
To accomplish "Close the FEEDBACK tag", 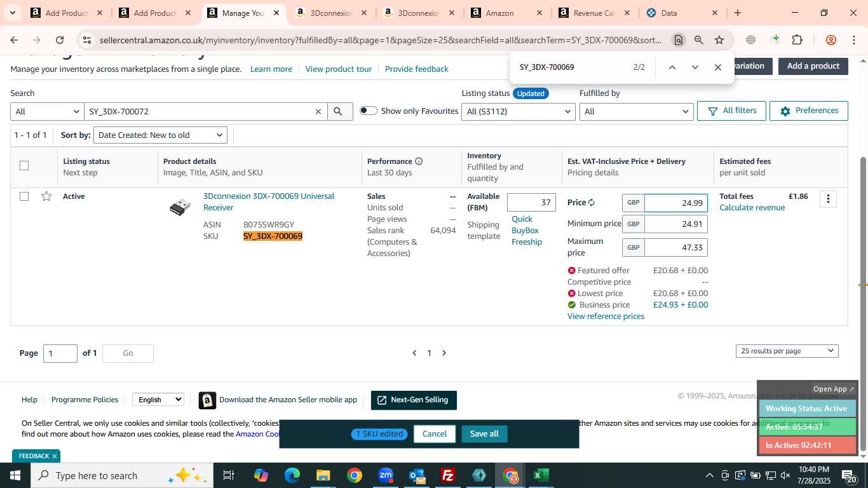I will [x=55, y=456].
